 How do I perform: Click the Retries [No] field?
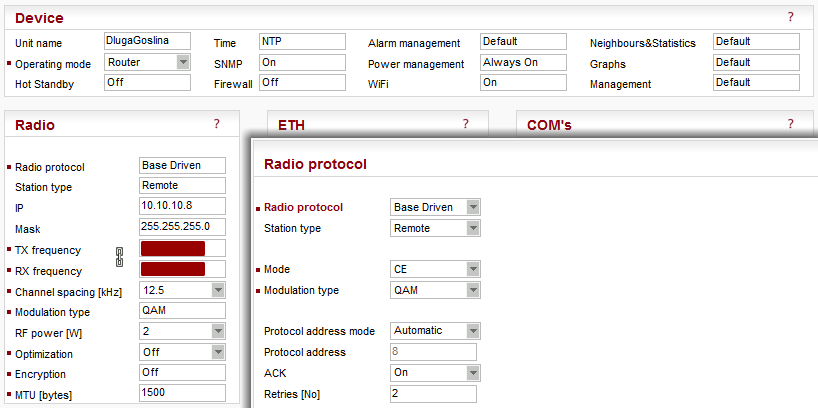point(433,394)
